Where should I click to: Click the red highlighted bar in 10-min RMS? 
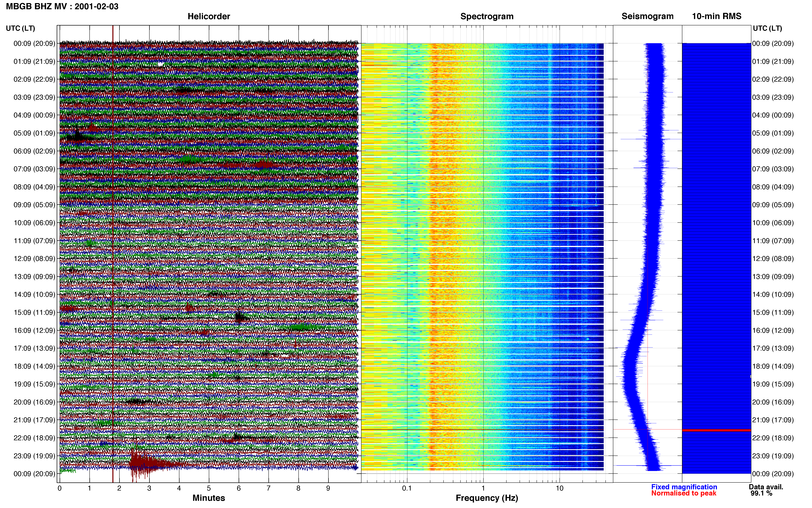(716, 430)
